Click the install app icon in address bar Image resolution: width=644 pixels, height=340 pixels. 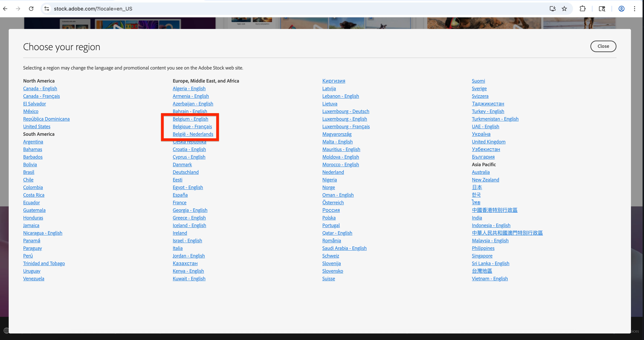[553, 9]
